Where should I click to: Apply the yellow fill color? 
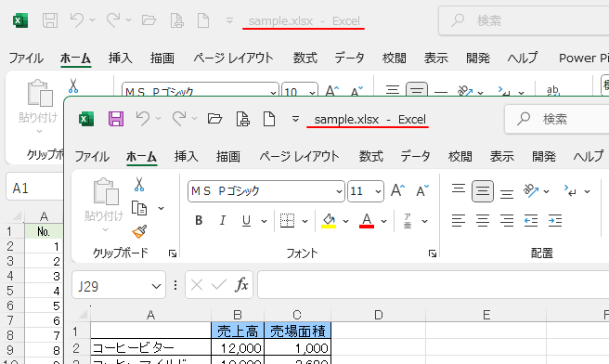[x=329, y=221]
